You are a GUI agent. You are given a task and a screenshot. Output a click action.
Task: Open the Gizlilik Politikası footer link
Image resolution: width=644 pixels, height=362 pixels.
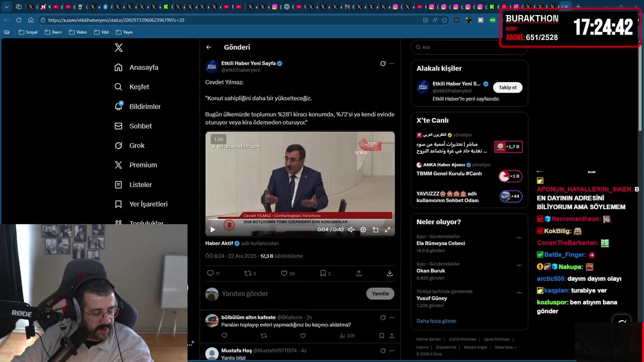(x=462, y=339)
